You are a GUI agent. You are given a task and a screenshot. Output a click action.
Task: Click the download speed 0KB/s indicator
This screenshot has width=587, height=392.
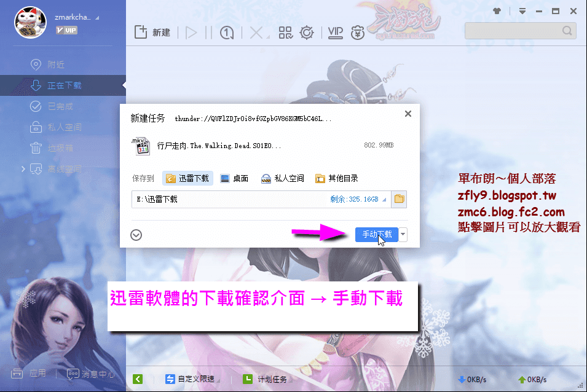[472, 380]
